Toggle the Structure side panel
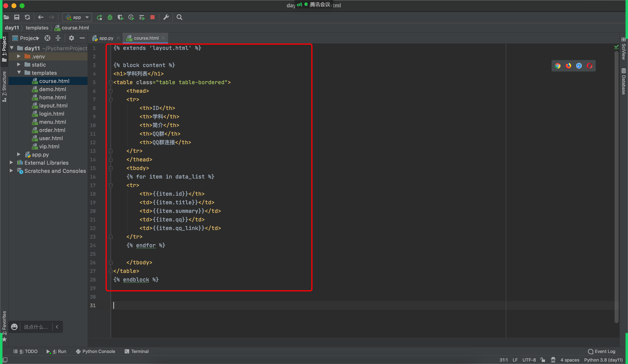 (x=4, y=87)
